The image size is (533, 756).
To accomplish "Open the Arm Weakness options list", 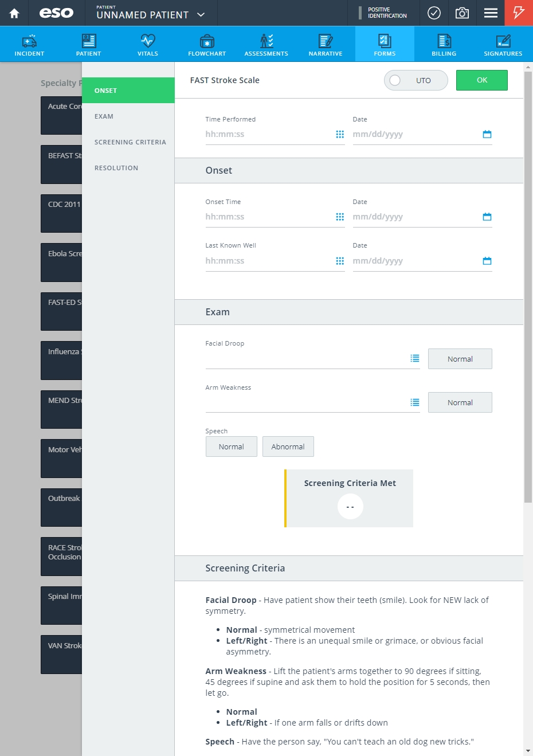I will click(415, 402).
